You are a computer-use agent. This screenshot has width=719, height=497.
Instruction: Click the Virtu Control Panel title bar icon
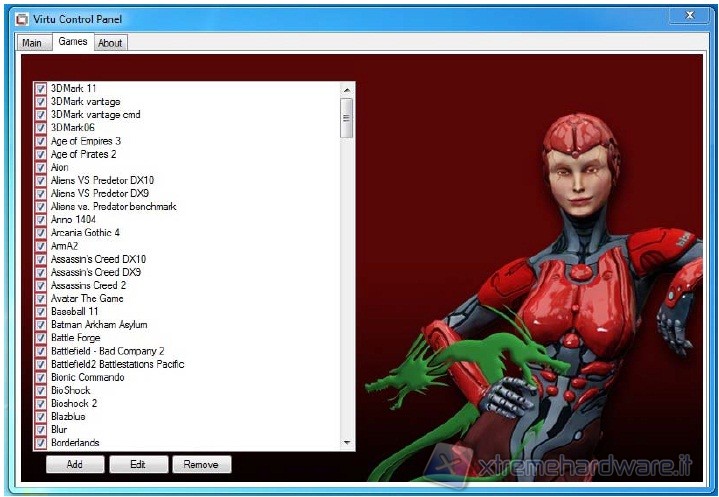(21, 17)
